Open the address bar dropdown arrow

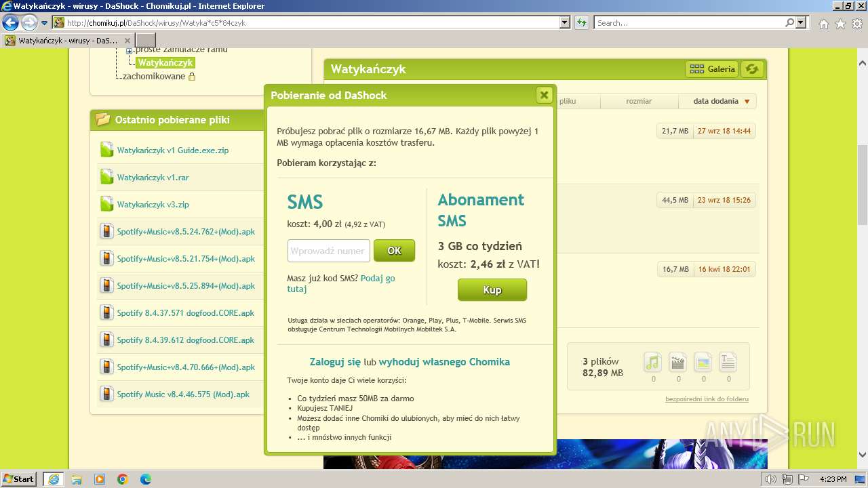565,22
